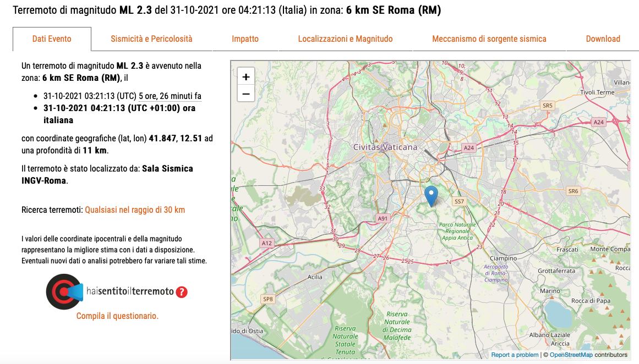Click the Marino label on map
Image resolution: width=639 pixels, height=364 pixels.
point(550,291)
